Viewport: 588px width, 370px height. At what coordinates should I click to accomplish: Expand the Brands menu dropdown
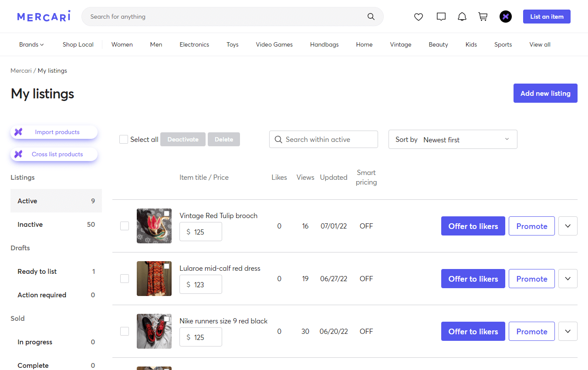31,44
